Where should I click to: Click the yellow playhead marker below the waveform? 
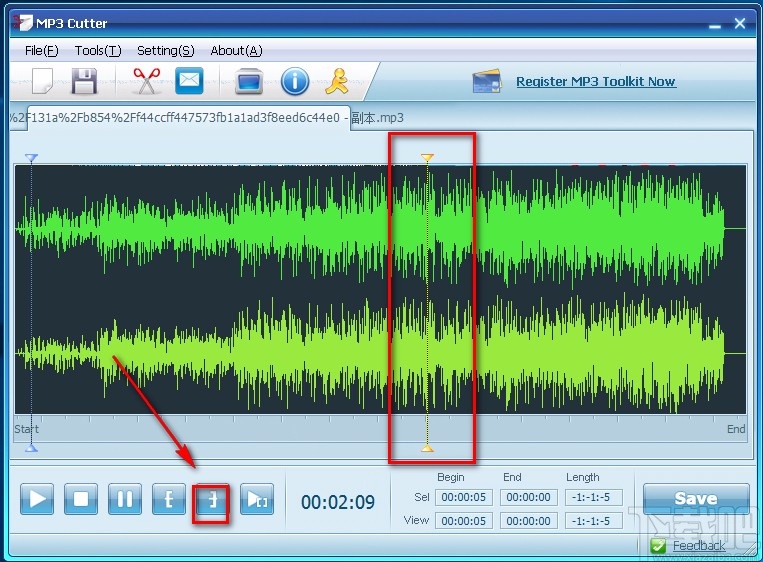[427, 448]
